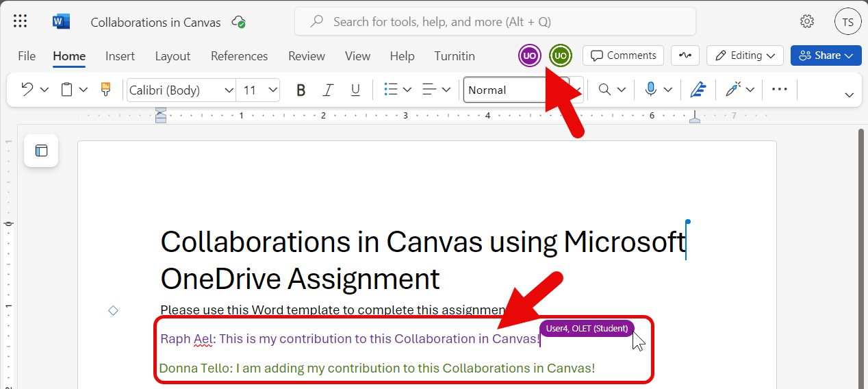Click the Designer wand icon
The width and height of the screenshot is (868, 389).
733,89
